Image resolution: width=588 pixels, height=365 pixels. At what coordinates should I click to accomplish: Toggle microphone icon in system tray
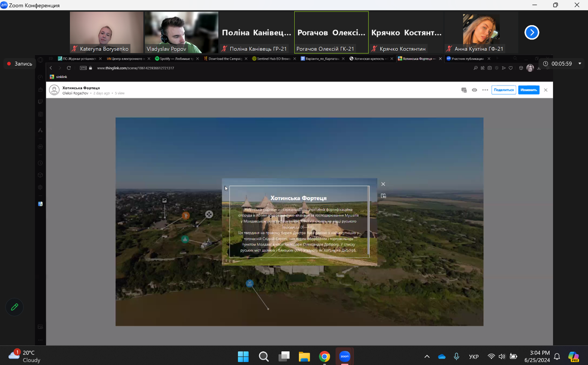pyautogui.click(x=456, y=356)
